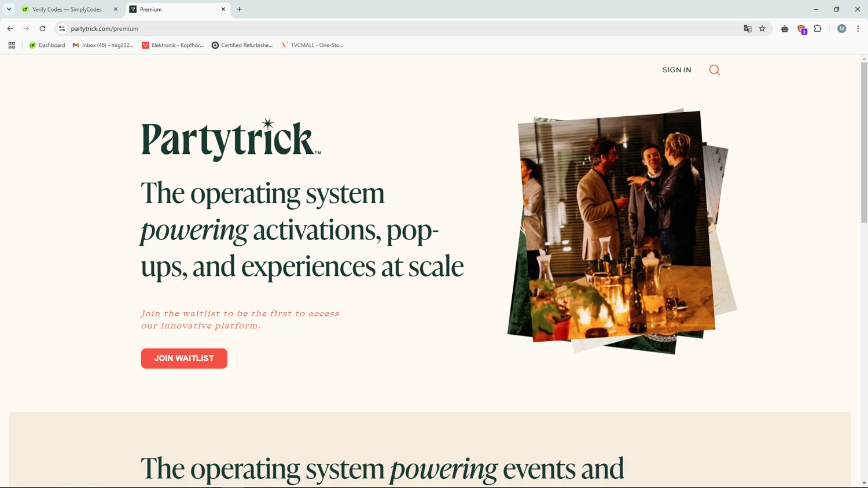Bookmark this page with the star icon
This screenshot has height=488, width=868.
click(762, 28)
